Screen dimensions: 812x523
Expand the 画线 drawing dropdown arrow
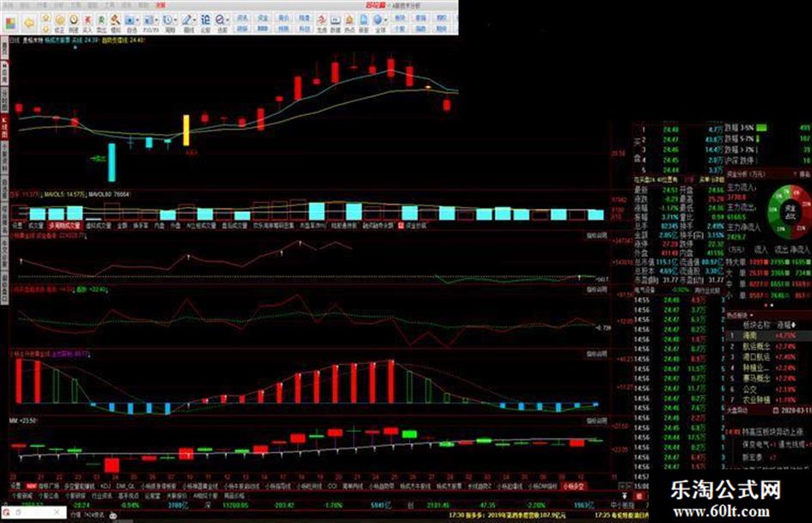tap(194, 21)
